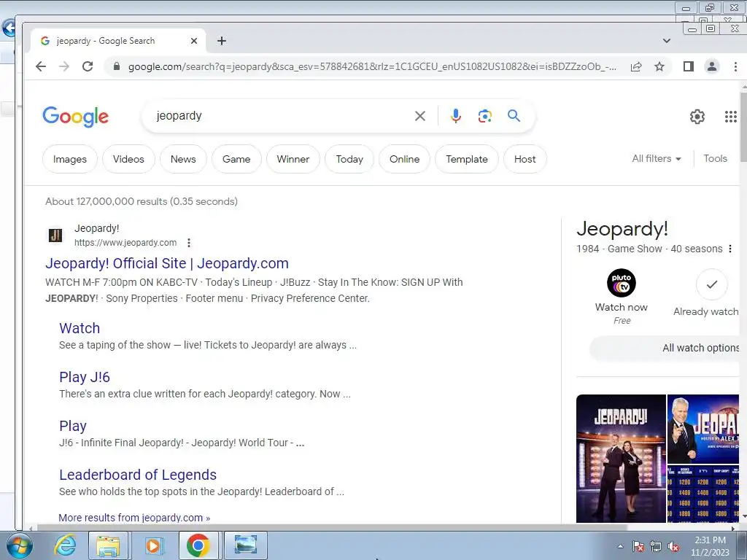This screenshot has height=560, width=747.
Task: Select the Game filter chip
Action: click(x=236, y=159)
